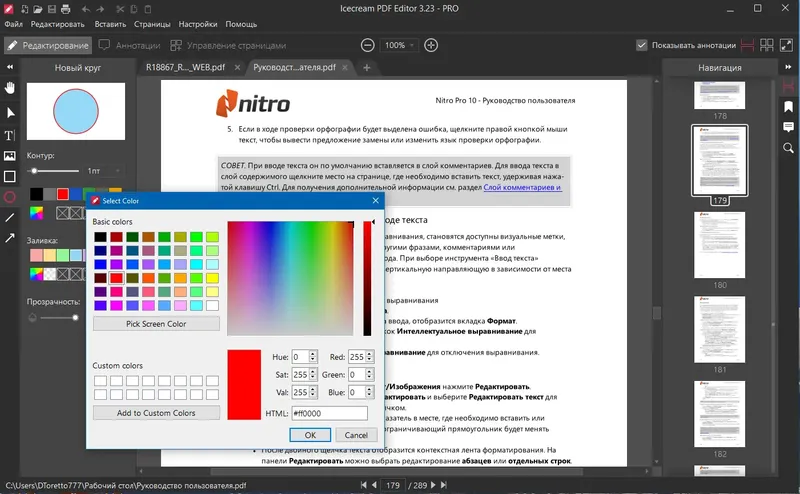This screenshot has width=800, height=494.
Task: Open the Страницы menu
Action: click(x=152, y=24)
